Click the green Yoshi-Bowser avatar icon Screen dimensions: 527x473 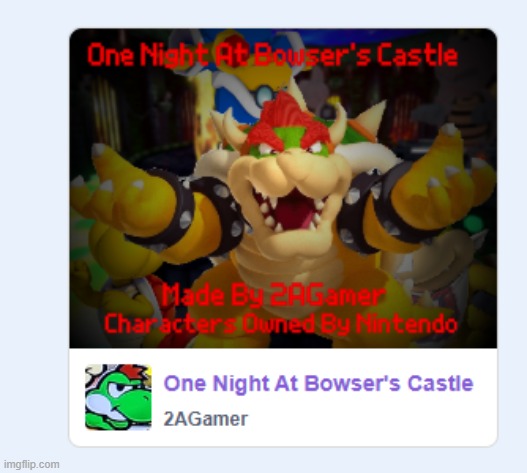[118, 397]
